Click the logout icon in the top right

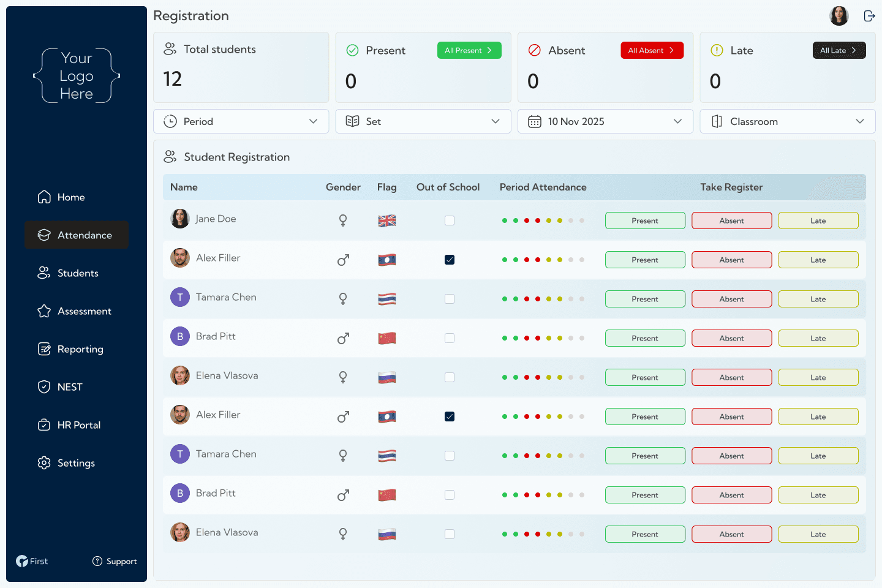(869, 15)
